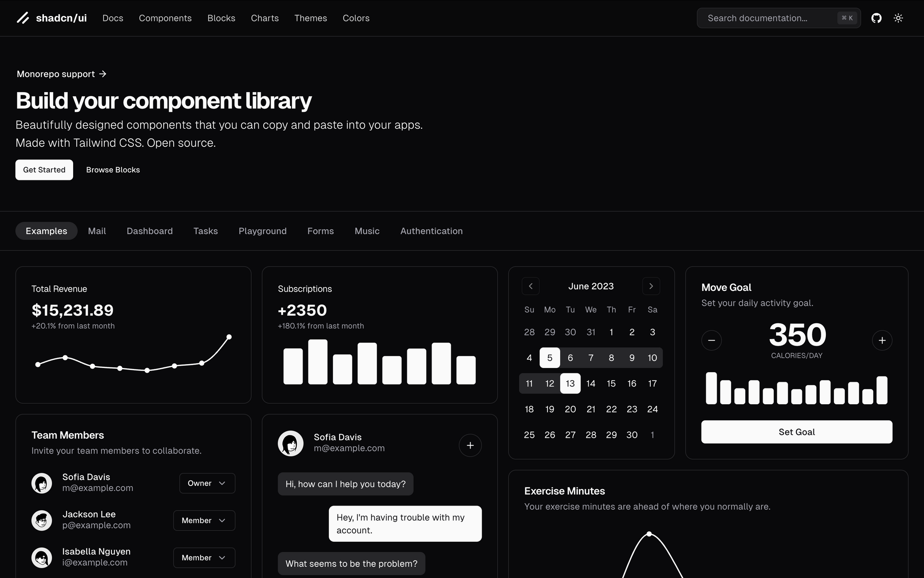The image size is (924, 578).
Task: Navigate to next month in calendar
Action: coord(651,286)
